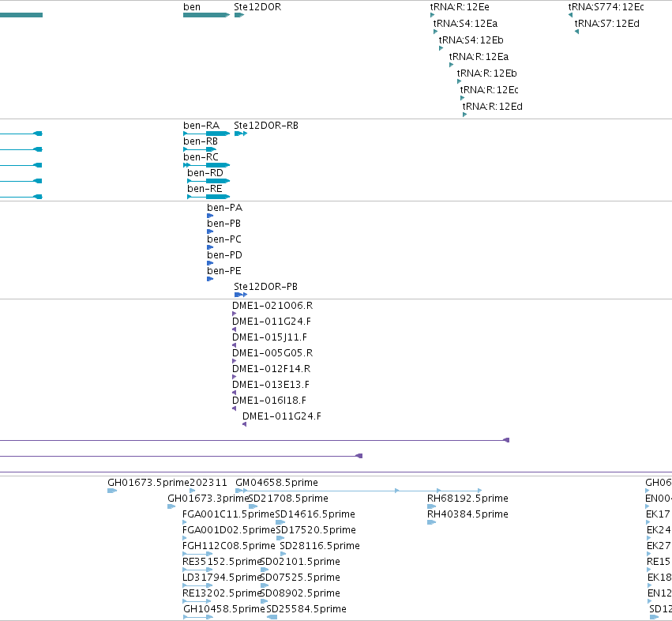Click the SD21708.5prime EST label
Screen dimensions: 672x621
click(x=288, y=499)
